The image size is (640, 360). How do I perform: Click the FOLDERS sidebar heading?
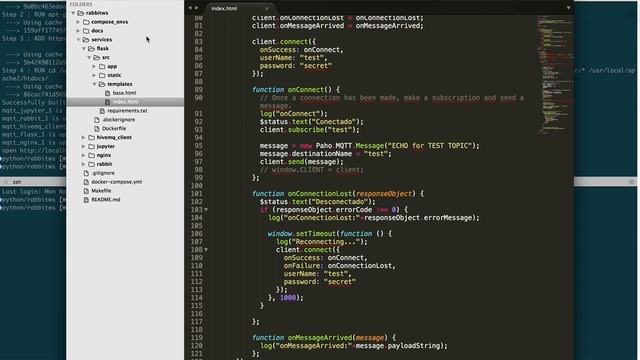click(81, 4)
